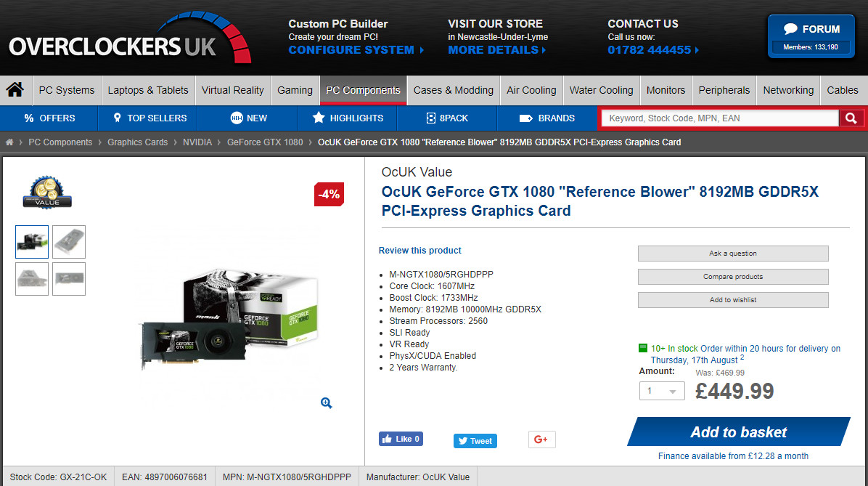Click the breadcrumb home icon
Screen dimensions: 868x486
9,142
